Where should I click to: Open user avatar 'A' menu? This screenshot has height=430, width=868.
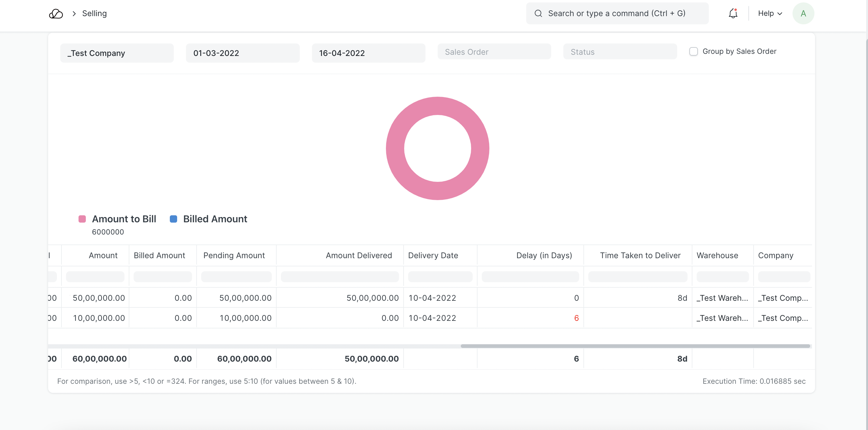(803, 13)
